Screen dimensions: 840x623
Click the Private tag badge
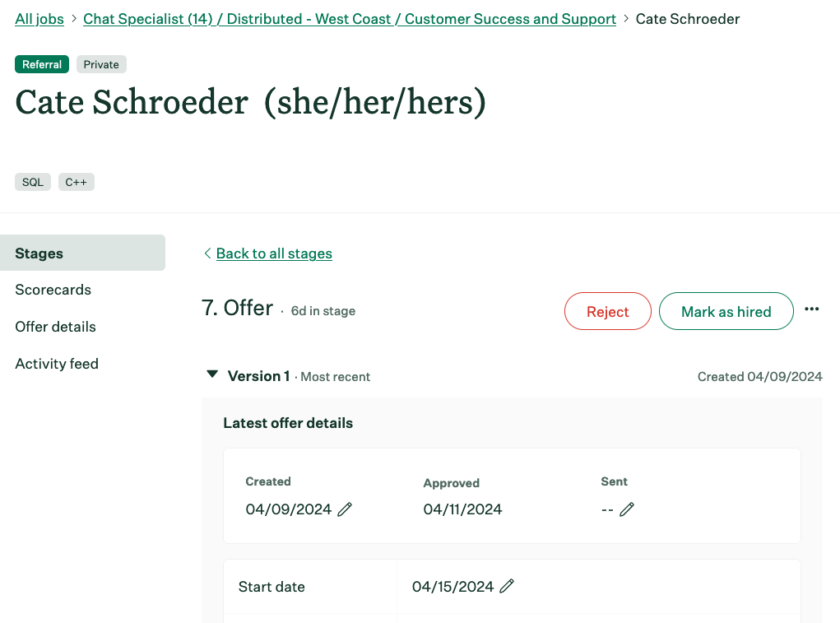(x=101, y=64)
